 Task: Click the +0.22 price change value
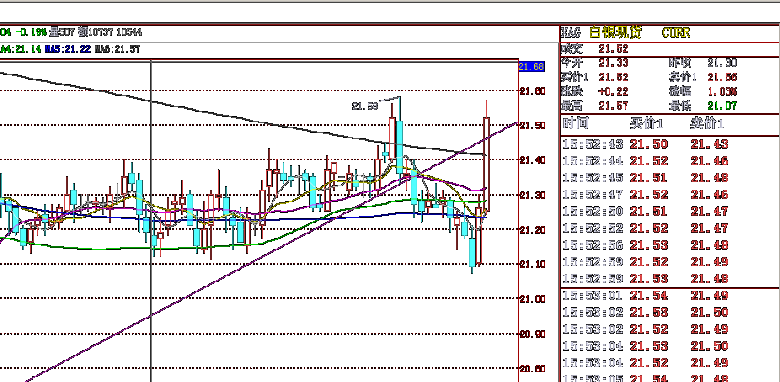point(613,92)
